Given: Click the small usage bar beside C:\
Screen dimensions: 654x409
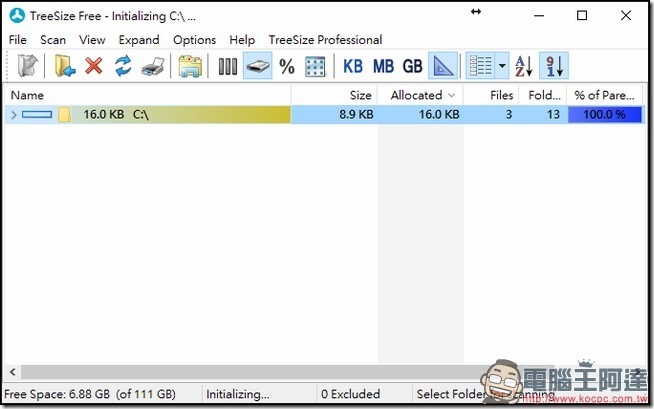Looking at the screenshot, I should pyautogui.click(x=37, y=115).
